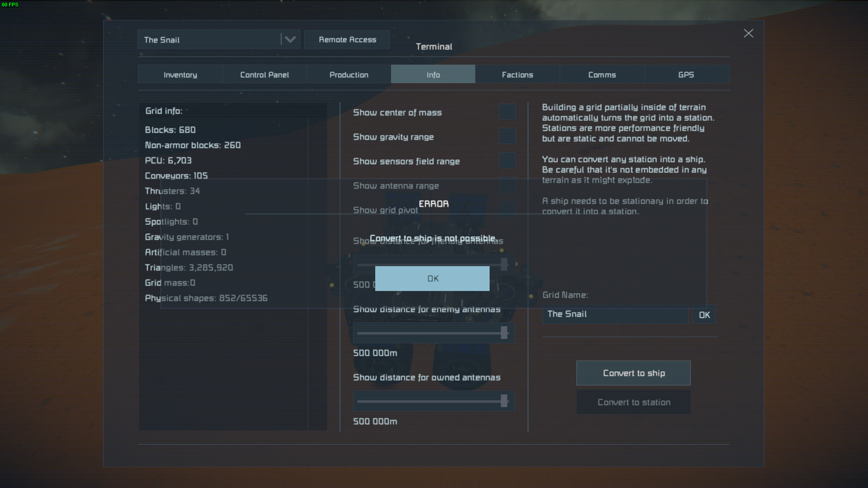Image resolution: width=868 pixels, height=488 pixels.
Task: Toggle Show gravity range checkbox
Action: tap(507, 136)
